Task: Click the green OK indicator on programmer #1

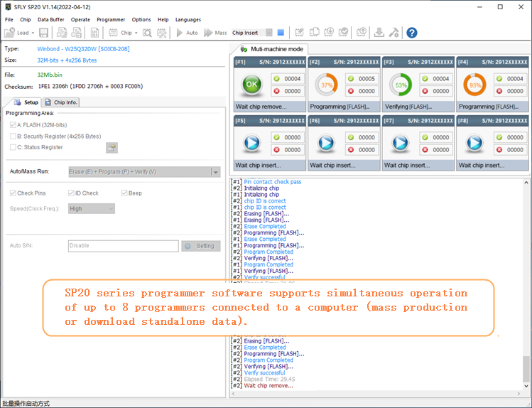Action: tap(251, 85)
